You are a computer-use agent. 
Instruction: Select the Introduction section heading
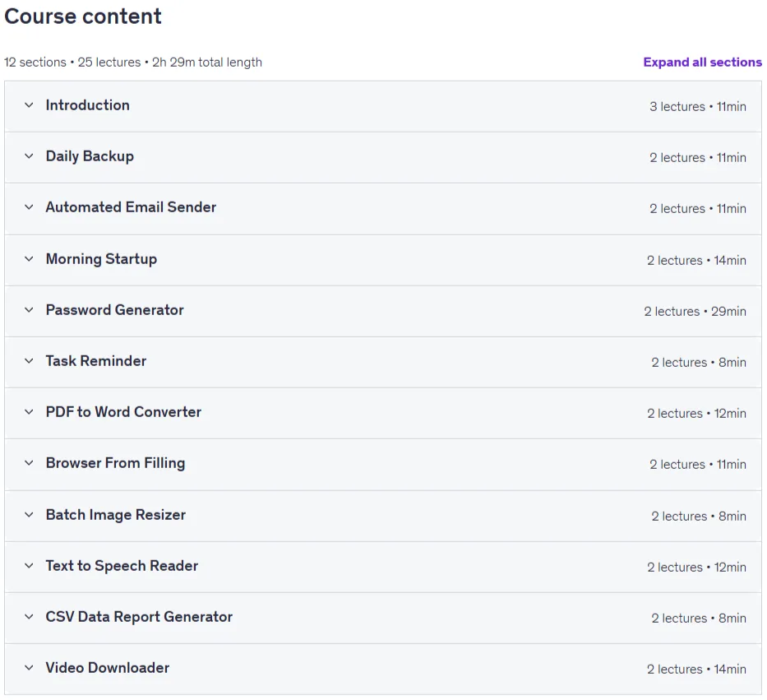coord(88,105)
